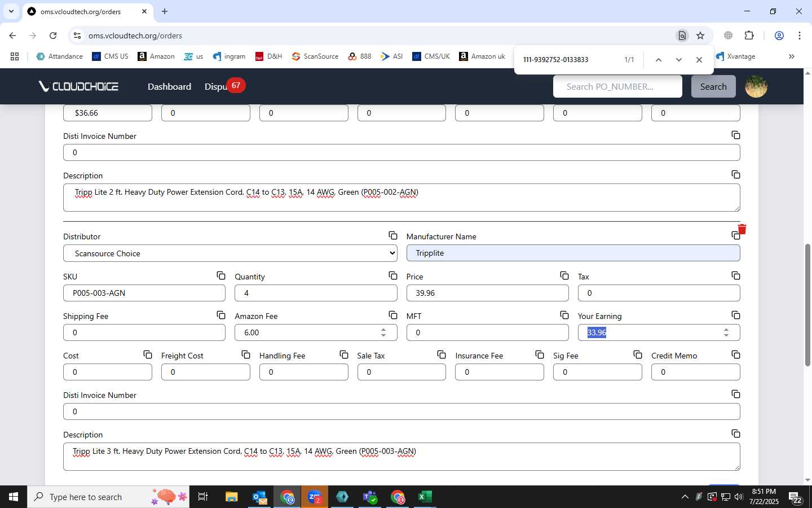Click the browser address bar URL
812x508 pixels.
(135, 36)
